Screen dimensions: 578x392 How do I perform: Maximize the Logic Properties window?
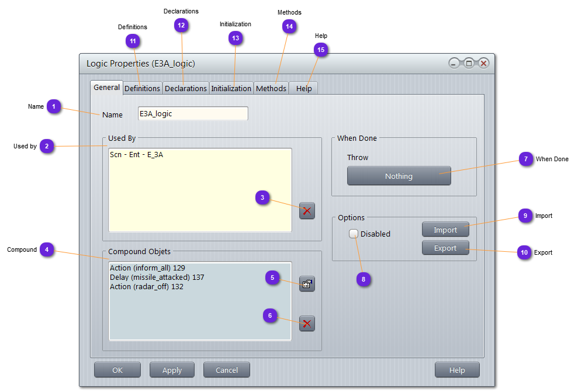(x=469, y=63)
